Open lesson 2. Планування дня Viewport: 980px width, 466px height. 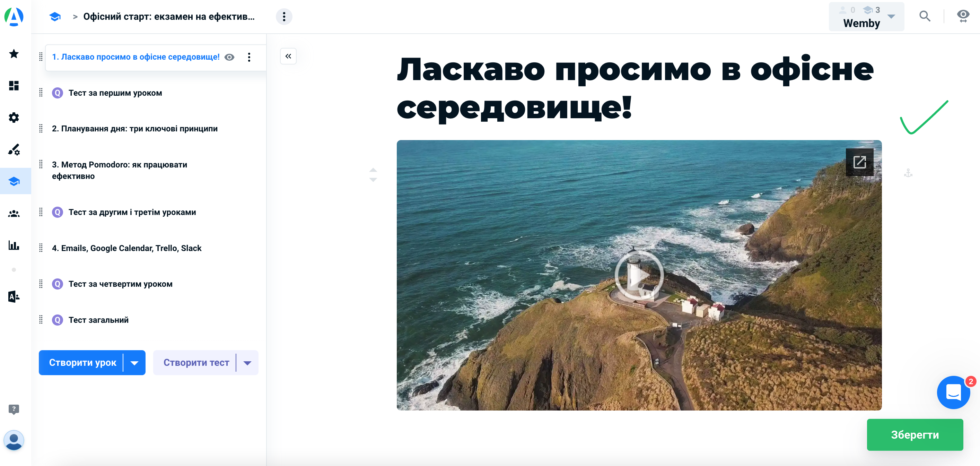pos(135,129)
